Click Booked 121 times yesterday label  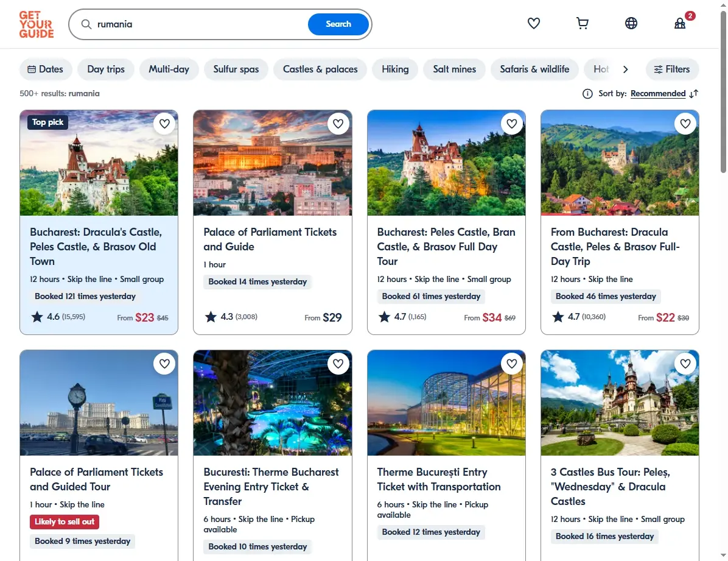pos(85,297)
